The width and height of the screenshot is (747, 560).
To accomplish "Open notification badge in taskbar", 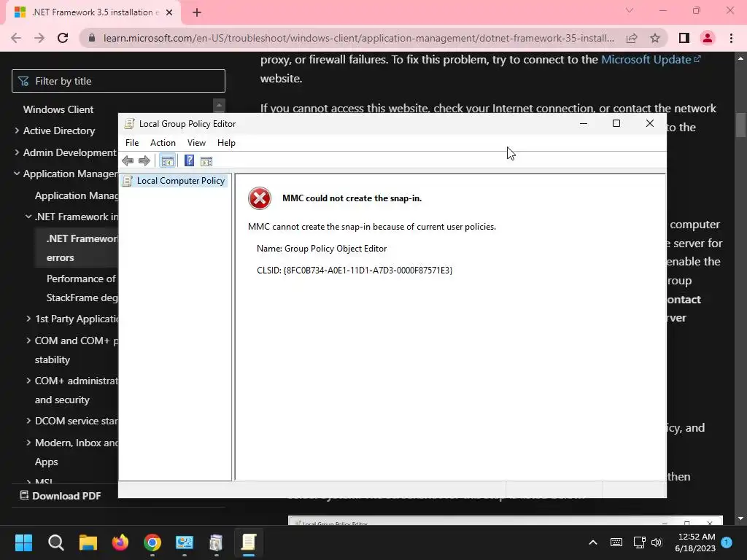I will click(727, 542).
